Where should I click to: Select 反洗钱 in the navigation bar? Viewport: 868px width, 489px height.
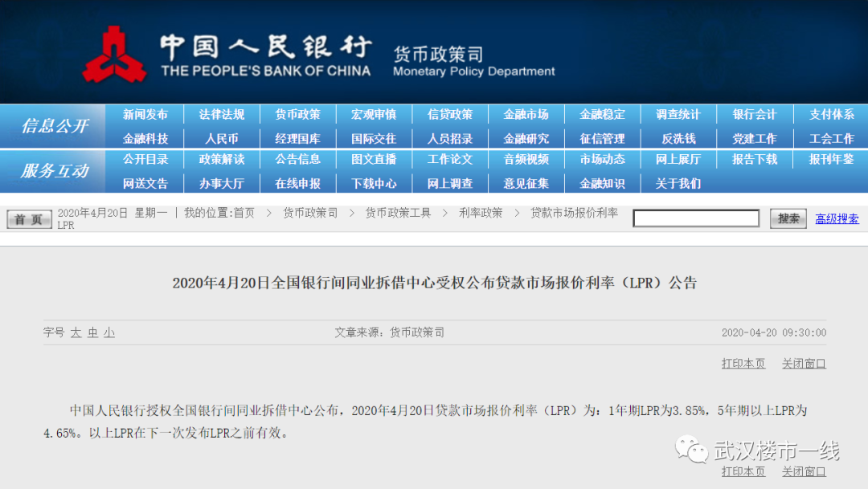point(678,138)
